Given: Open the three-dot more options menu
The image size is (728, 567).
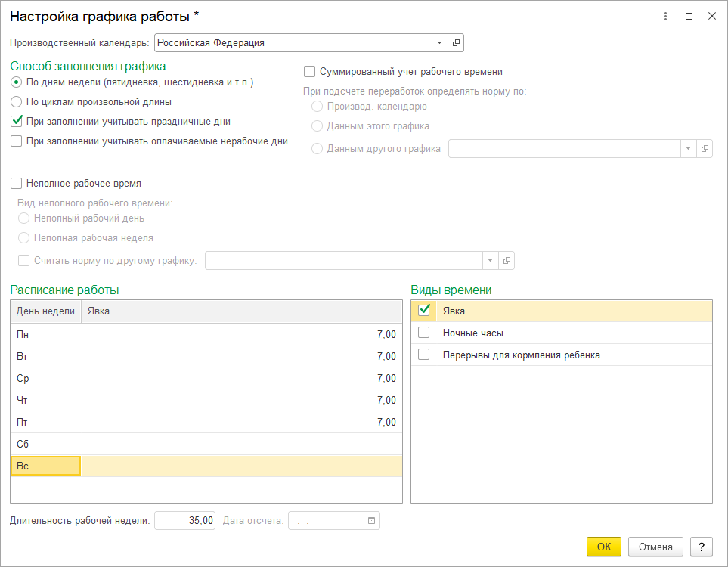Looking at the screenshot, I should click(x=666, y=16).
